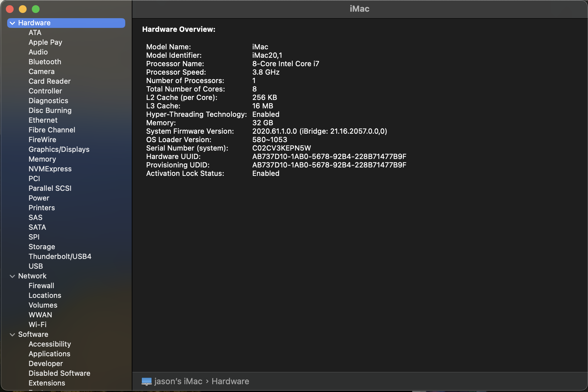The width and height of the screenshot is (588, 392).
Task: Click the iMac computer icon in path bar
Action: click(147, 381)
